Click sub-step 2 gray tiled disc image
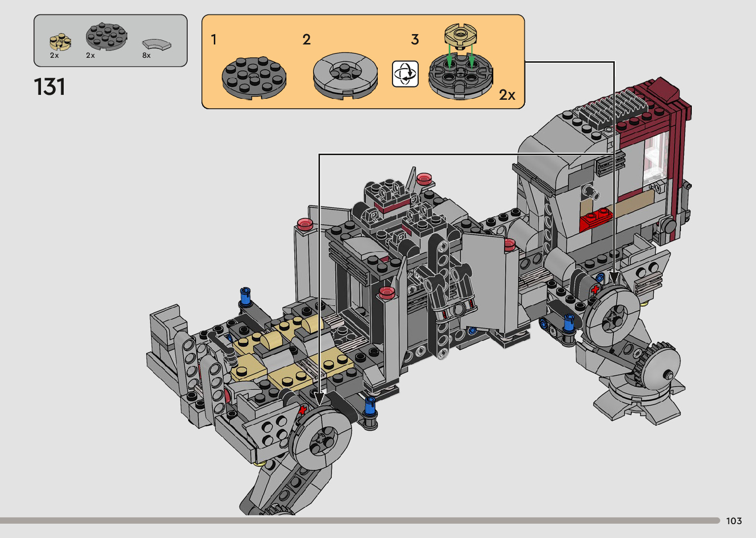Viewport: 756px width, 538px height. (x=345, y=75)
